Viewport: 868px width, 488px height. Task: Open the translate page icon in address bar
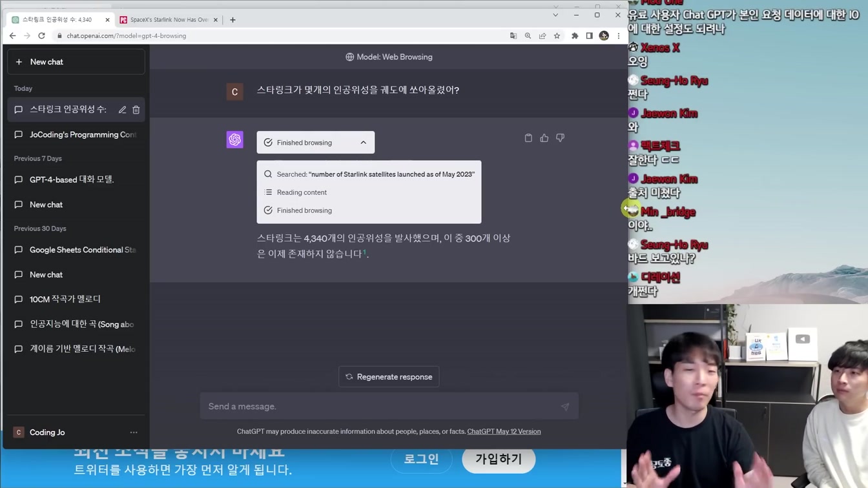[x=513, y=36]
